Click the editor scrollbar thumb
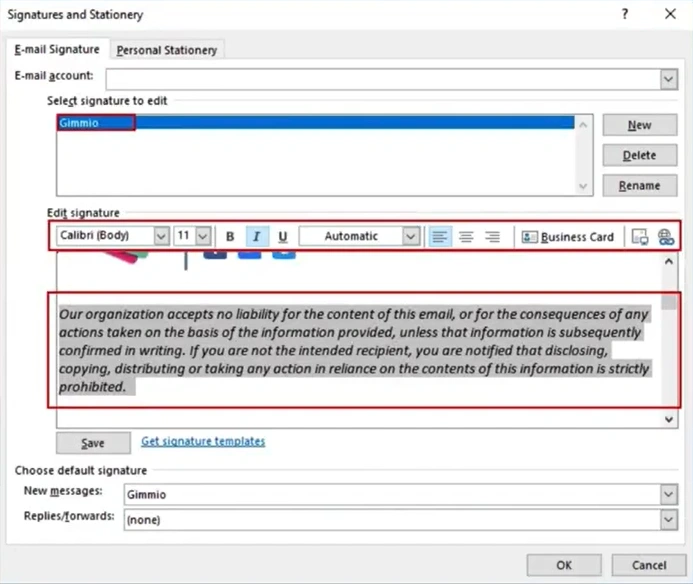This screenshot has height=584, width=693. point(669,301)
